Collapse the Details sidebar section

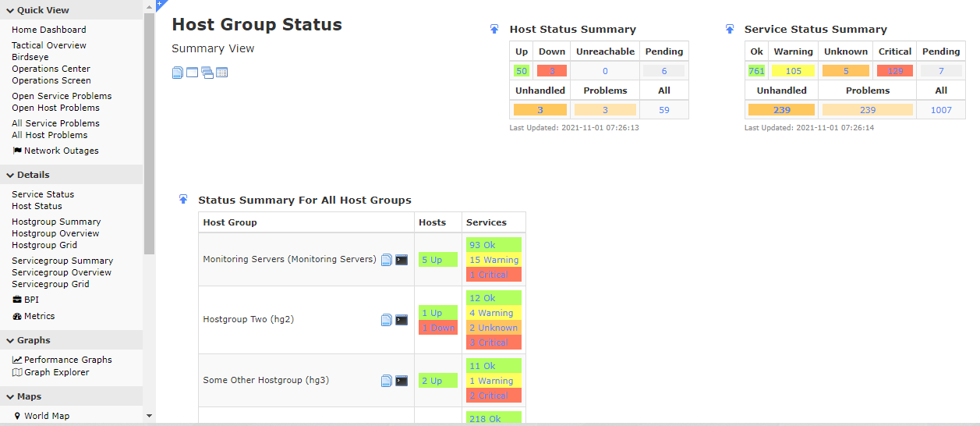[x=10, y=175]
